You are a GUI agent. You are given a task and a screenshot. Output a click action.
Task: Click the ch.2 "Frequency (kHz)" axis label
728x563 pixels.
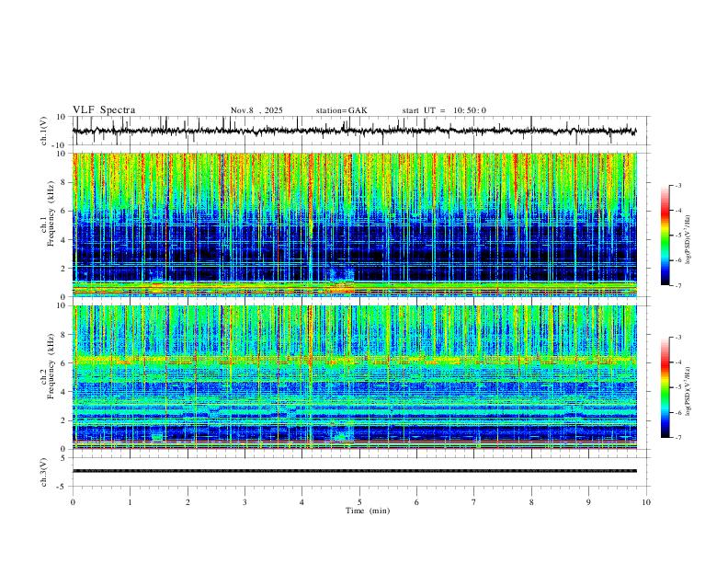pos(51,366)
